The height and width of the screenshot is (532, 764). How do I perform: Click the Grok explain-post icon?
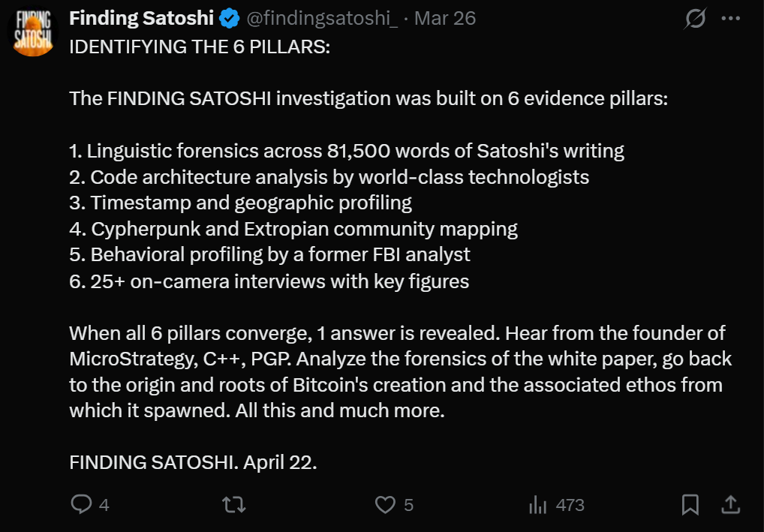(696, 19)
